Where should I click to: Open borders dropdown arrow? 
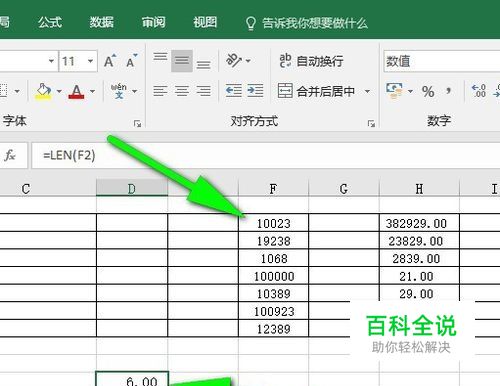[17, 91]
